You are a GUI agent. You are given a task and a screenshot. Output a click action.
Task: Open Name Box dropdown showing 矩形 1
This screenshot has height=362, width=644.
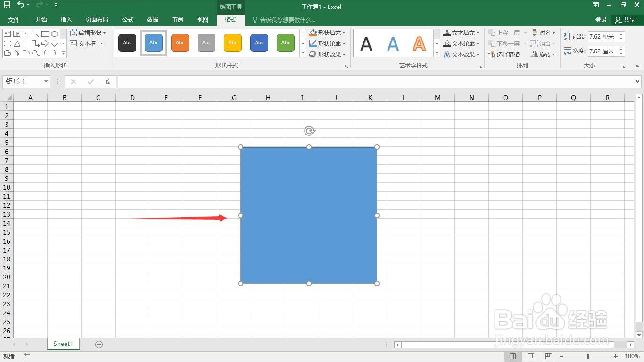46,82
